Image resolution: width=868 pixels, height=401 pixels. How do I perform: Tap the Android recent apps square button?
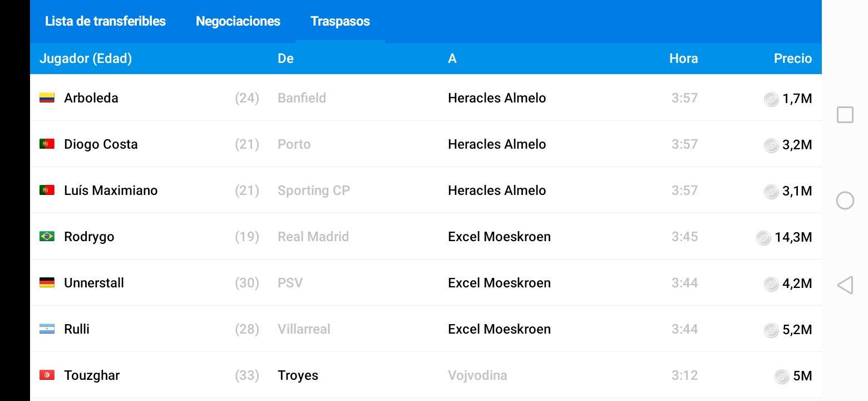pyautogui.click(x=845, y=115)
